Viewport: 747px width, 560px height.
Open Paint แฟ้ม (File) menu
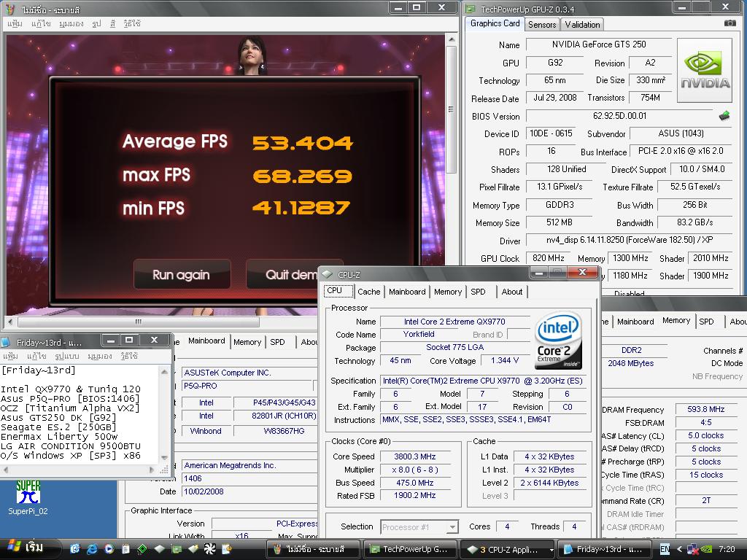15,23
